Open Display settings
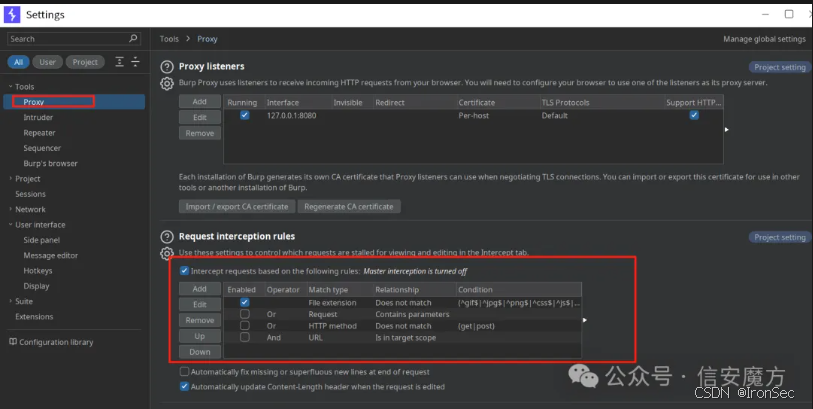813x409 pixels. (x=36, y=286)
